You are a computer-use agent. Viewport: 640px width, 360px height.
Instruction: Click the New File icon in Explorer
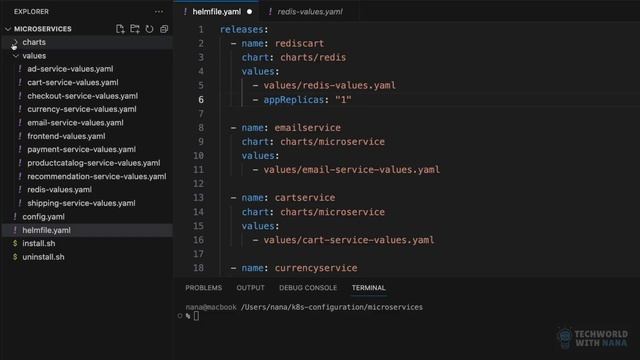pyautogui.click(x=120, y=29)
